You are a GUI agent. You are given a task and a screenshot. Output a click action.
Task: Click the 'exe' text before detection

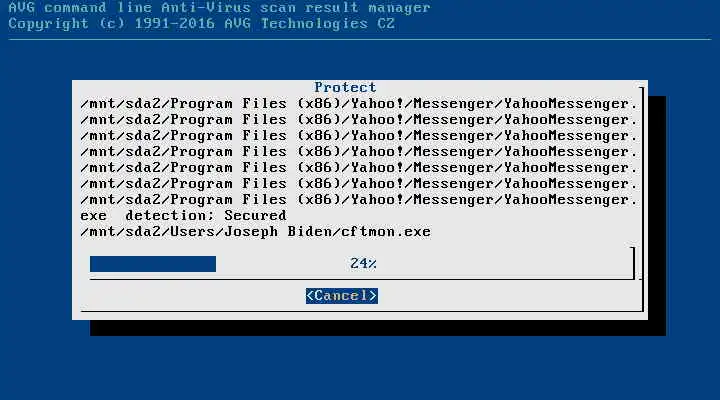coord(94,216)
